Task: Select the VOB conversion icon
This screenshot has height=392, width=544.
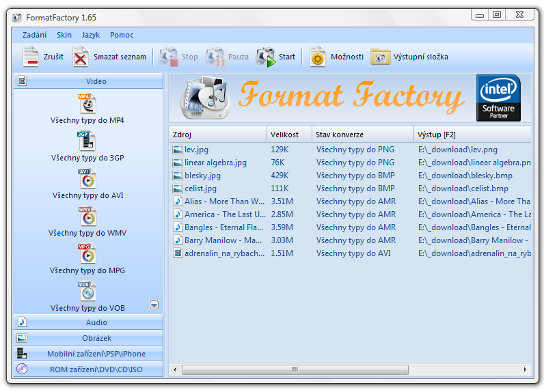Action: click(x=87, y=291)
